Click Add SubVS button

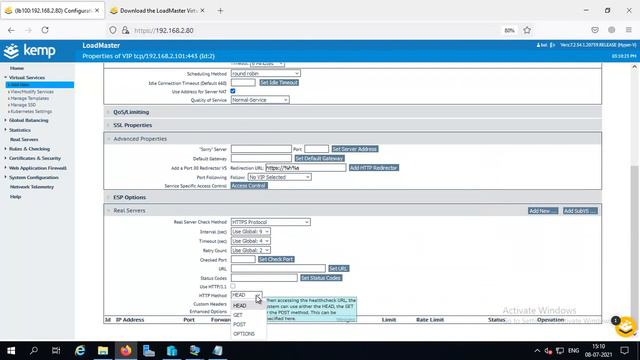pos(580,211)
